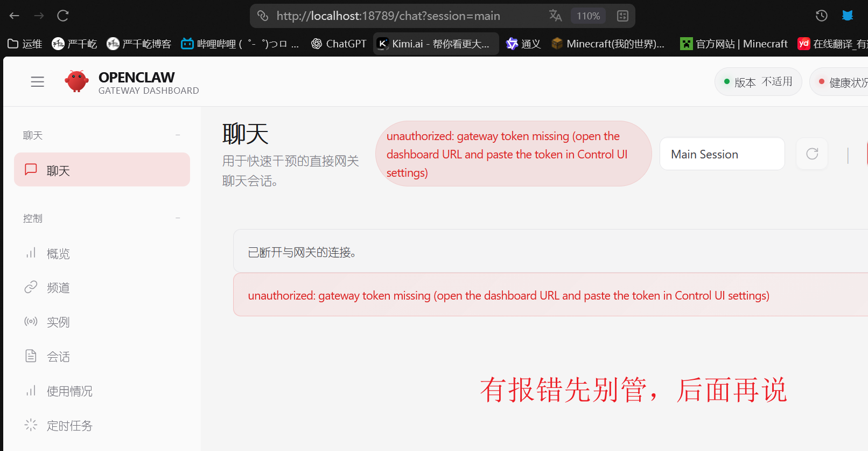Click the 110% zoom level indicator
The width and height of the screenshot is (868, 451).
[x=588, y=16]
